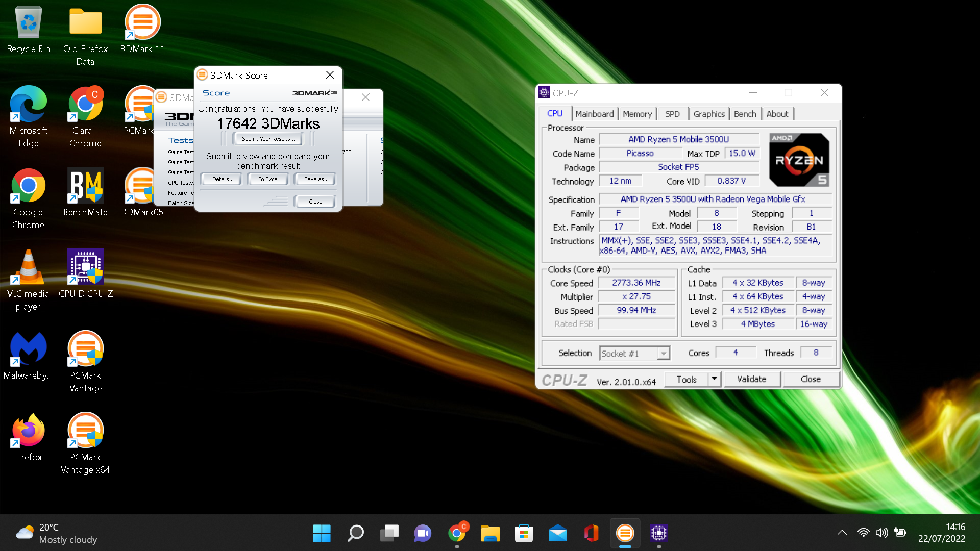Image resolution: width=980 pixels, height=551 pixels.
Task: Open File Explorer from the taskbar
Action: [x=490, y=533]
